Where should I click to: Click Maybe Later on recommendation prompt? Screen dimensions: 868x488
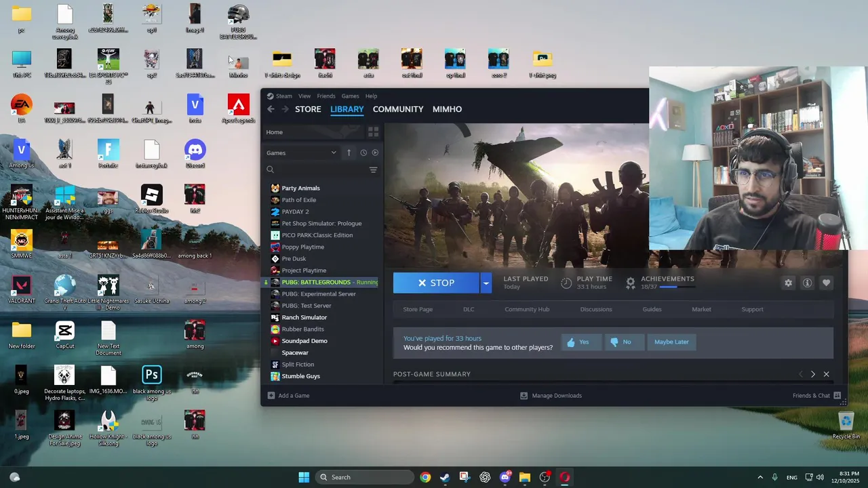point(671,342)
